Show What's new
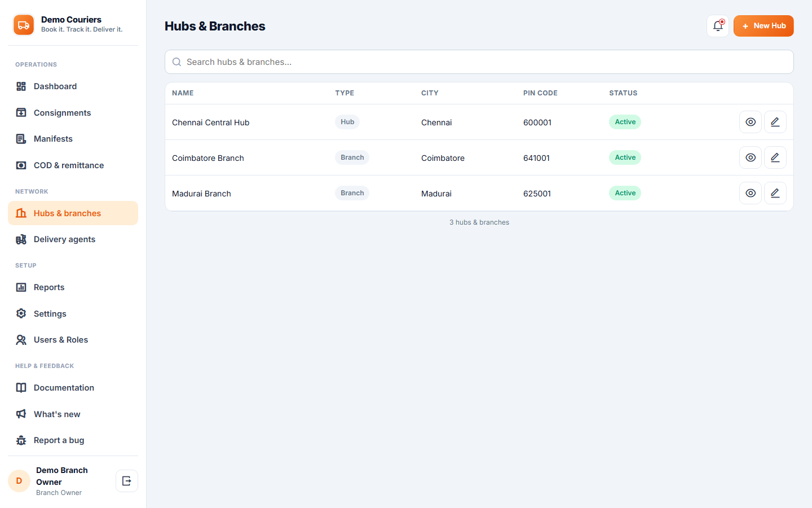 click(x=73, y=414)
